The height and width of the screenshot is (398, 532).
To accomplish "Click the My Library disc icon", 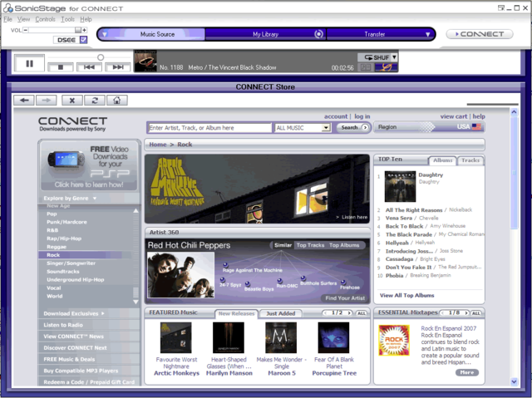I will pos(318,34).
